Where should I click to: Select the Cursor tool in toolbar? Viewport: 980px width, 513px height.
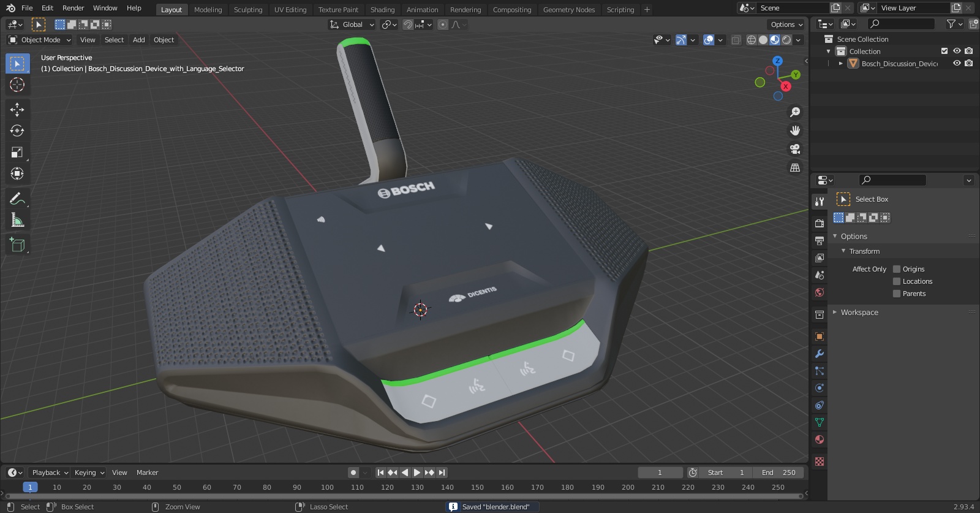pyautogui.click(x=17, y=85)
